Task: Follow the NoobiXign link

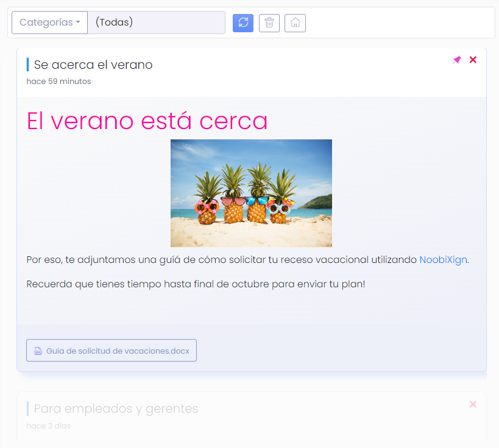Action: pyautogui.click(x=443, y=260)
